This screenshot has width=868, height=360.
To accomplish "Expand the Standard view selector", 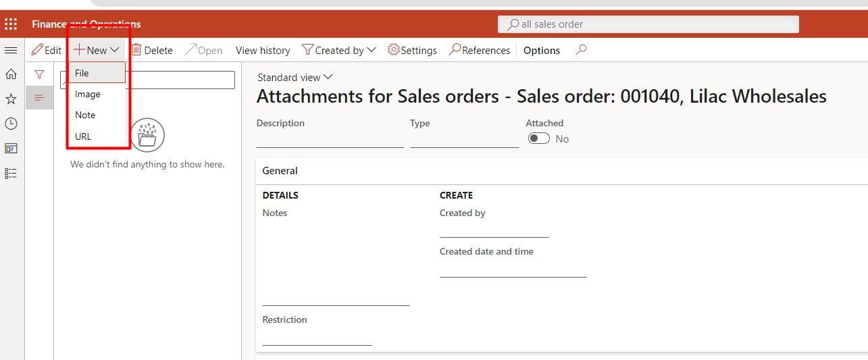I will 295,77.
